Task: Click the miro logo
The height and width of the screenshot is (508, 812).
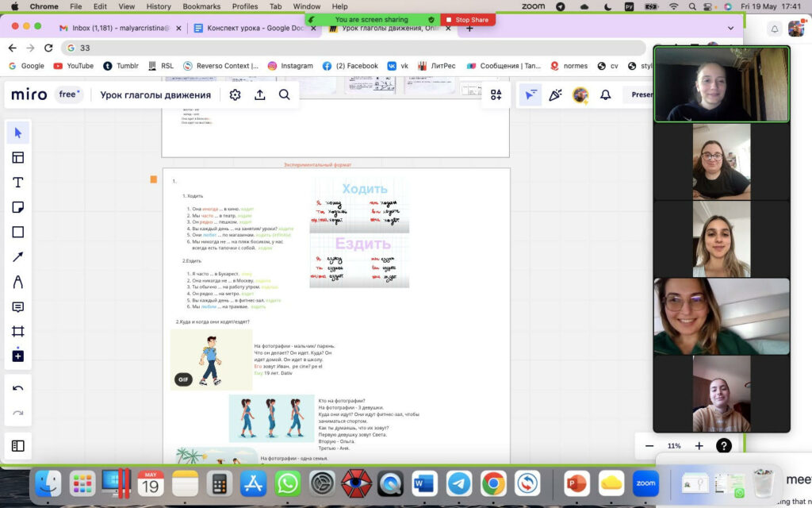Action: (29, 95)
